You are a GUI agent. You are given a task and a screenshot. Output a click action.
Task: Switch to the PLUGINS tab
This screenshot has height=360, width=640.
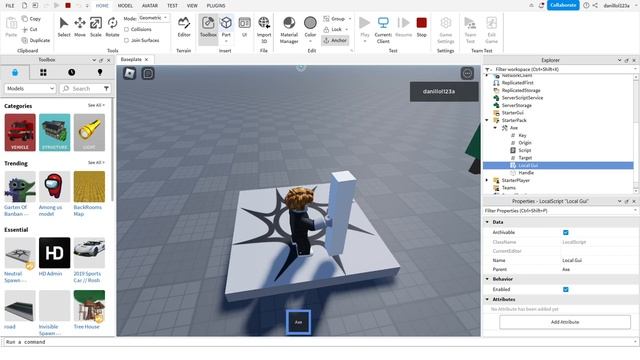pyautogui.click(x=216, y=6)
